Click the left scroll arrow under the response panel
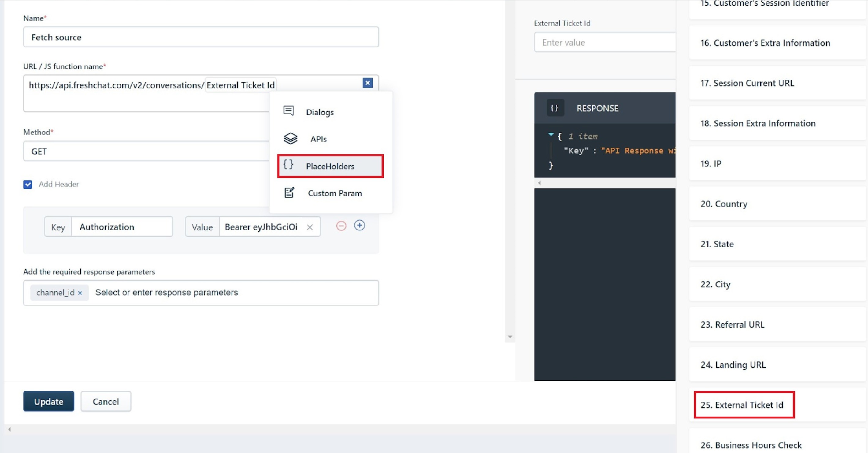 pos(539,182)
